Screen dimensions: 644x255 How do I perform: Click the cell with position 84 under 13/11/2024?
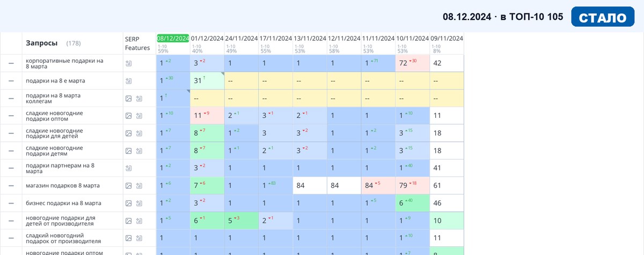(x=310, y=186)
